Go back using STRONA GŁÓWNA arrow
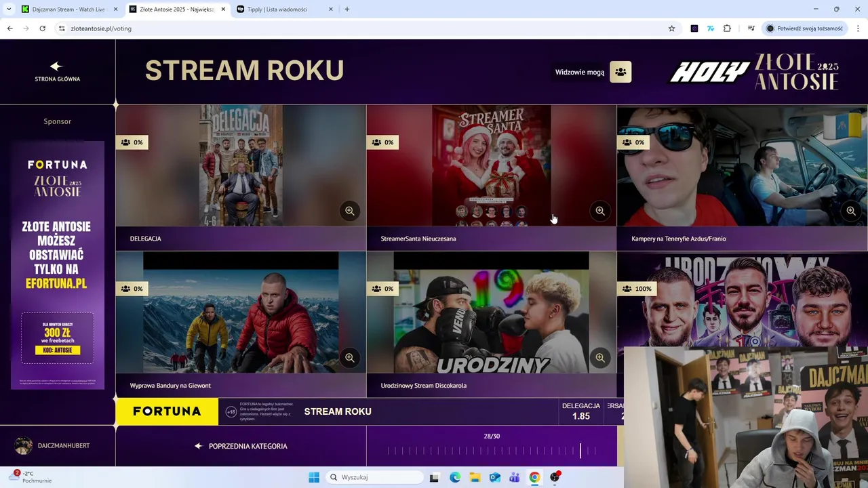 (x=57, y=66)
